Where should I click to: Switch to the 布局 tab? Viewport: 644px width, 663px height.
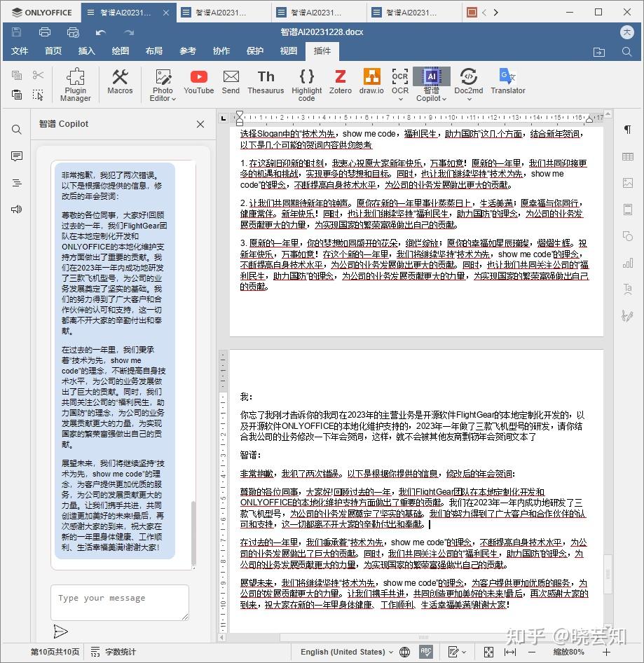tap(154, 51)
